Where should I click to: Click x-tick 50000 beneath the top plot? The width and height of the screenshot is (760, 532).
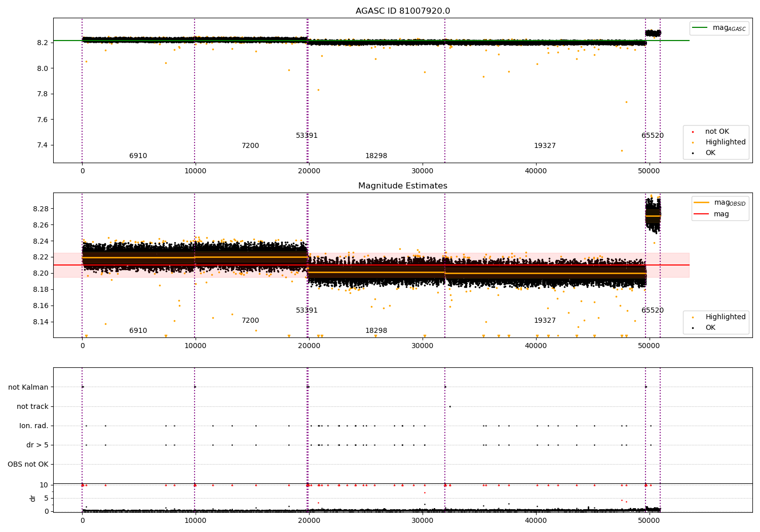pos(650,171)
